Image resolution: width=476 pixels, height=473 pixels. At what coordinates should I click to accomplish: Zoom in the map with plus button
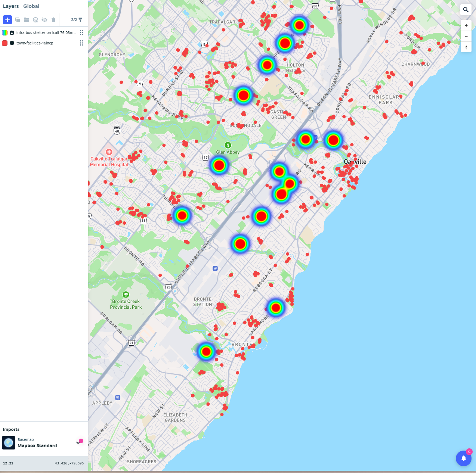point(466,25)
